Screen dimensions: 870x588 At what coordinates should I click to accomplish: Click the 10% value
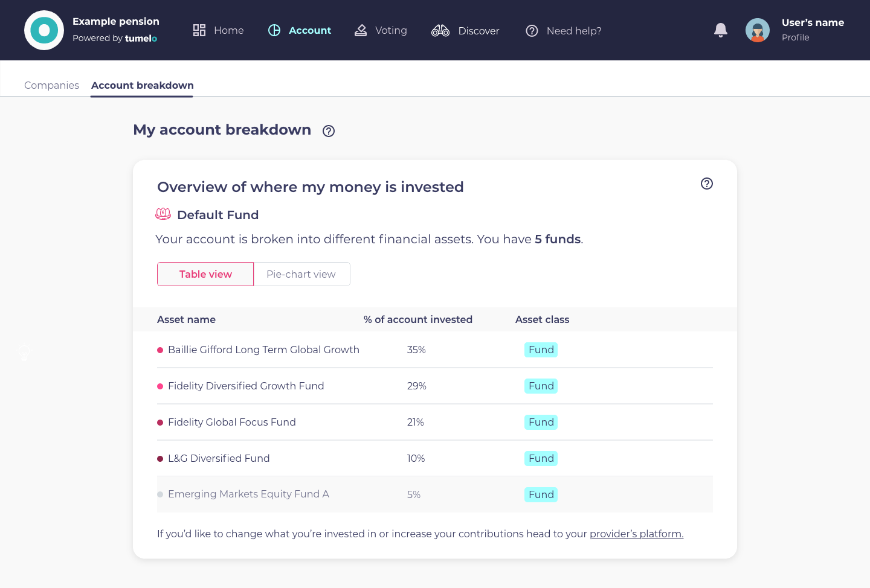416,458
